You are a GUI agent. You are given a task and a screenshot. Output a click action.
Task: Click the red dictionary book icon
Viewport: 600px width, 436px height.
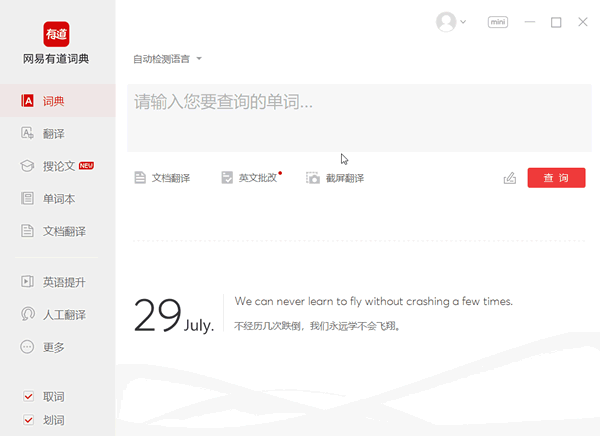(x=27, y=101)
